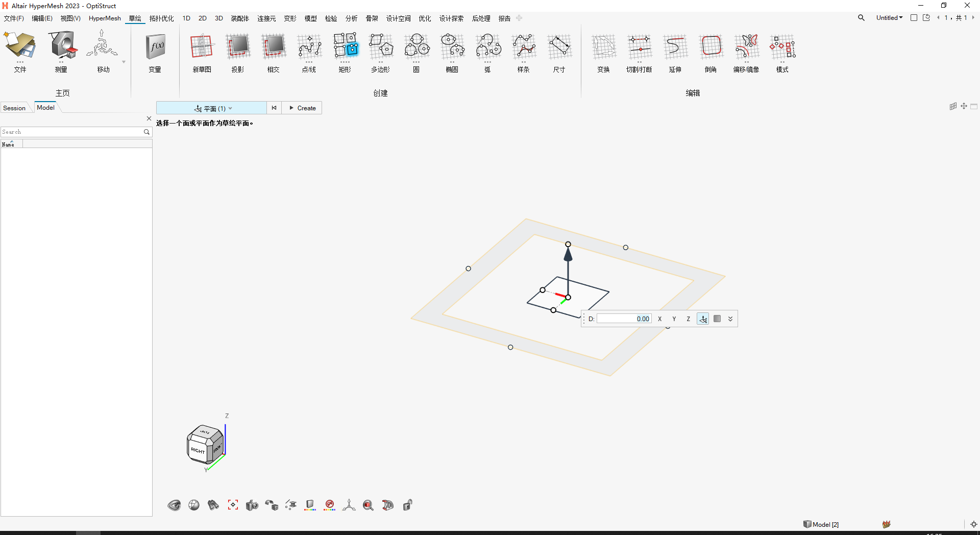Viewport: 980px width, 535px height.
Task: Click the camera screenshot icon in bottom toolbar
Action: 252,505
